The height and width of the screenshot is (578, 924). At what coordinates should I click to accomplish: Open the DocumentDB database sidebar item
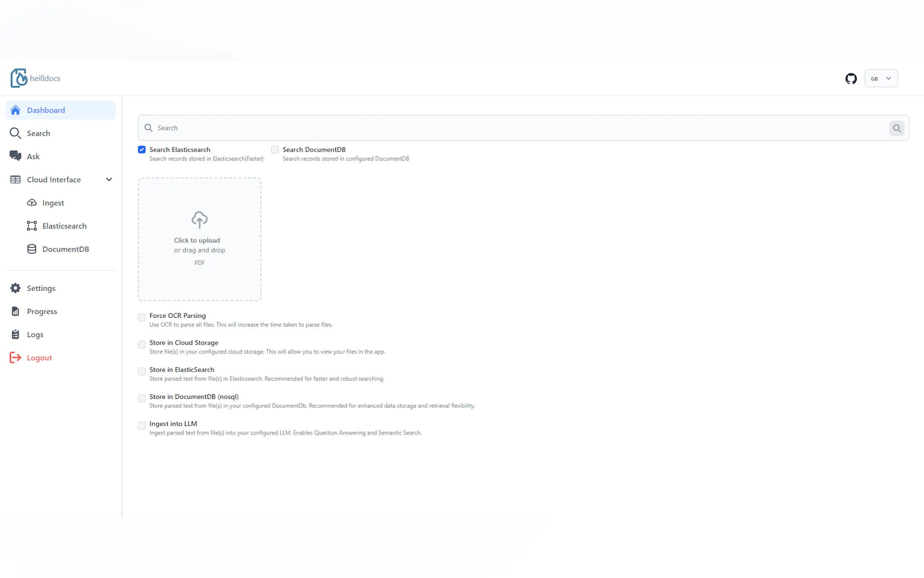[x=65, y=249]
